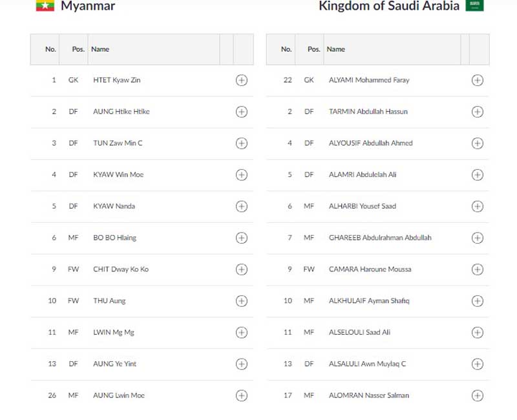This screenshot has height=420, width=517.
Task: Click the Myanmar flag icon
Action: [x=45, y=6]
